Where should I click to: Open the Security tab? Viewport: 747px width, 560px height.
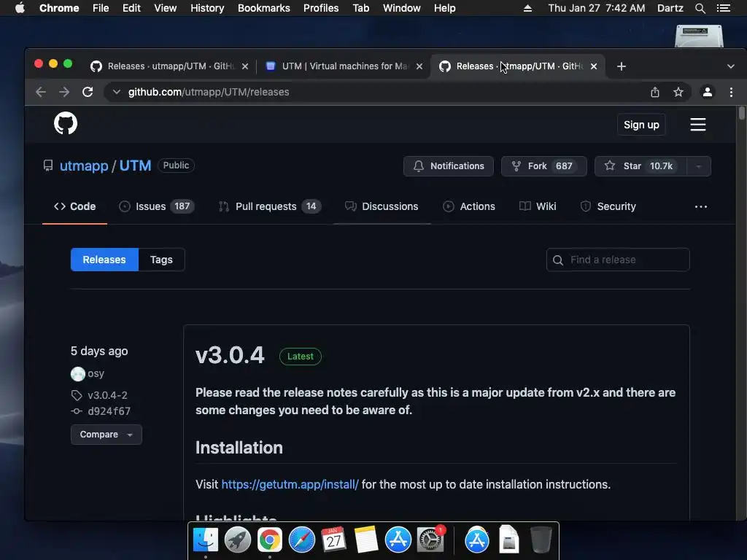pyautogui.click(x=608, y=206)
